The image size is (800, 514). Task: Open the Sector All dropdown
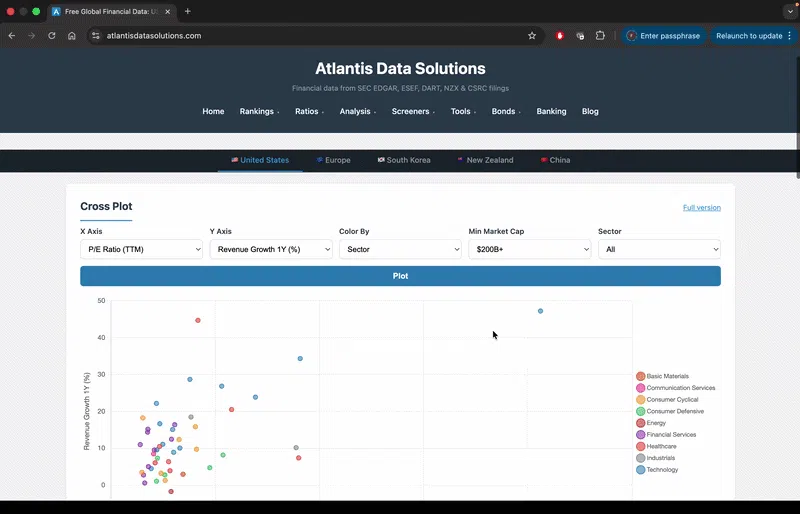point(659,249)
